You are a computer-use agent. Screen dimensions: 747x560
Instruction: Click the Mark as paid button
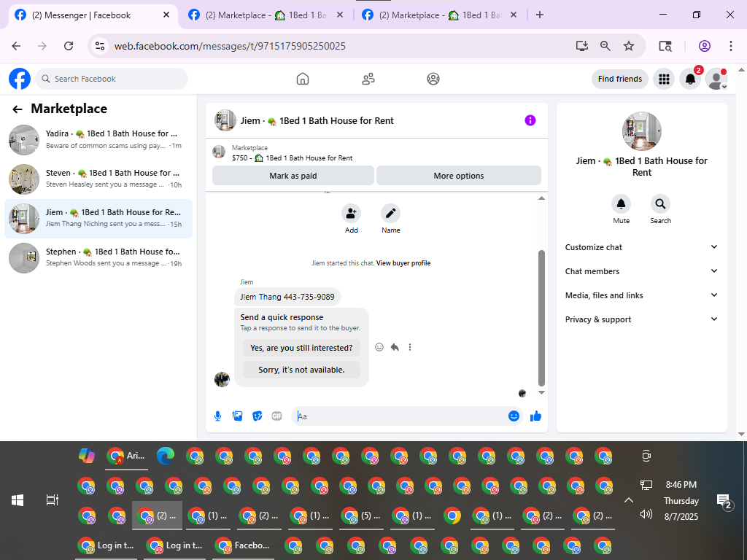(x=293, y=176)
